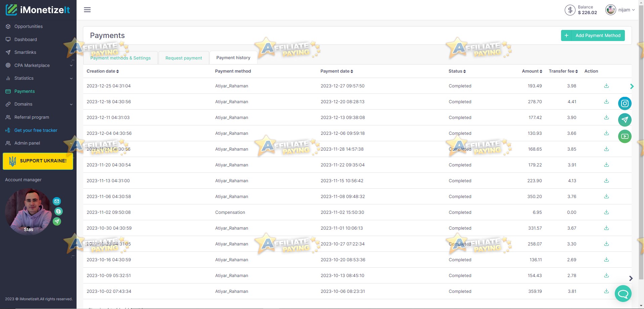Image resolution: width=644 pixels, height=309 pixels.
Task: Click the Support Ukraine banner
Action: pos(38,161)
